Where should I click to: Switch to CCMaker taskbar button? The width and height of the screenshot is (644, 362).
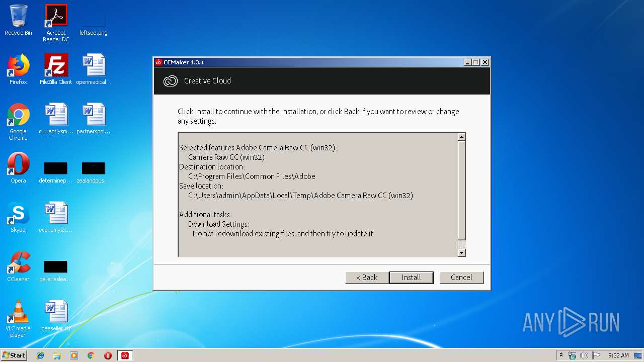[x=125, y=355]
